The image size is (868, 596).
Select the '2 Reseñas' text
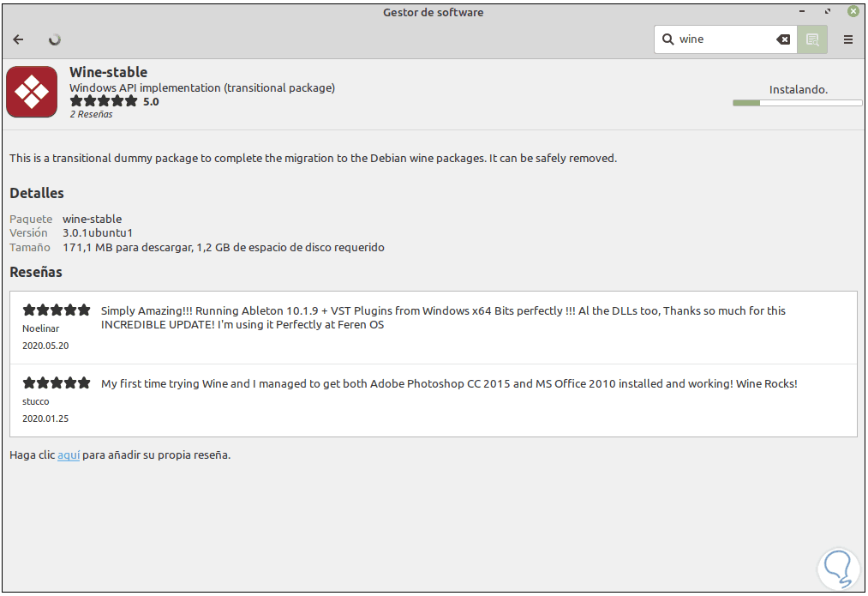click(x=92, y=114)
